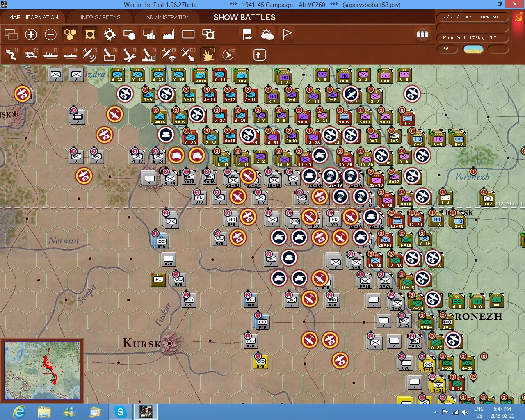Toggle the F11 show battles mode
The image size is (525, 420).
[x=208, y=54]
